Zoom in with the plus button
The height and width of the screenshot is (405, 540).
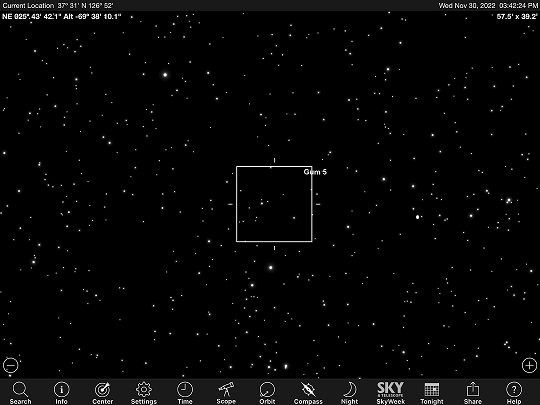coord(529,365)
